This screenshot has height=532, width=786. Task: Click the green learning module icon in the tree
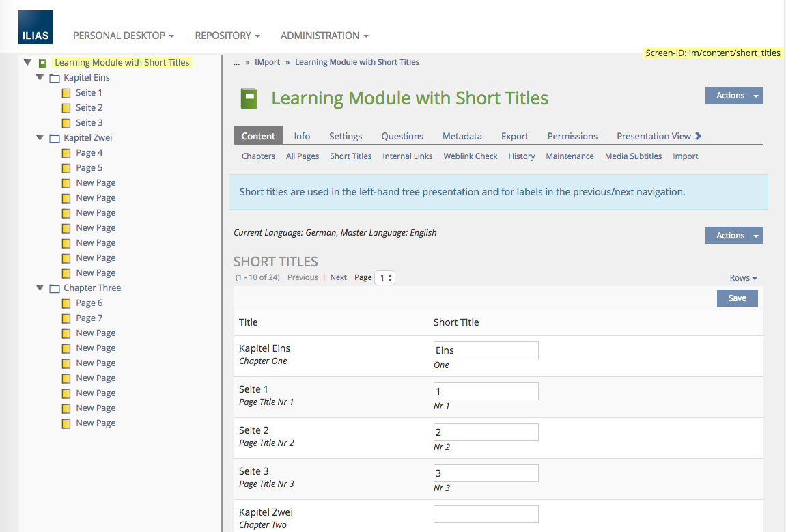coord(42,63)
